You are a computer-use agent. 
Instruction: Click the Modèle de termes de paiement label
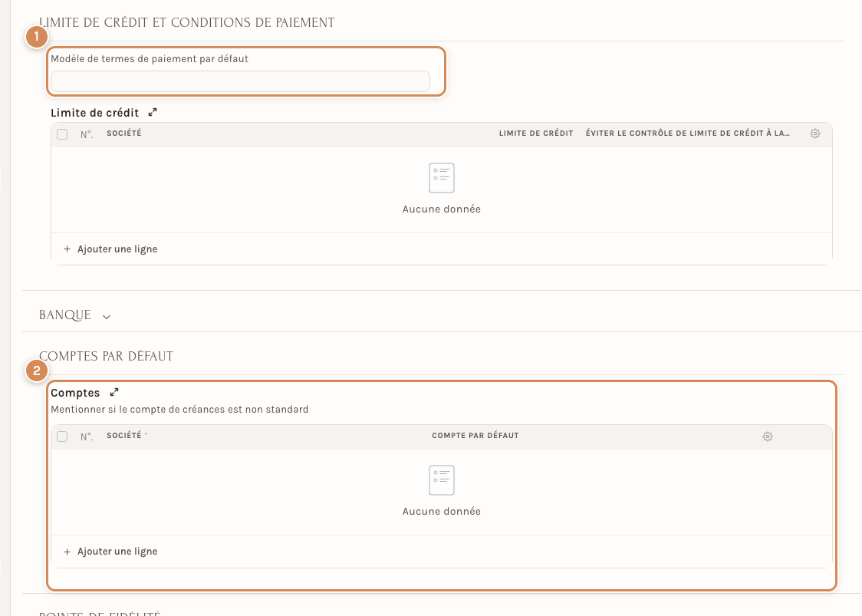150,59
